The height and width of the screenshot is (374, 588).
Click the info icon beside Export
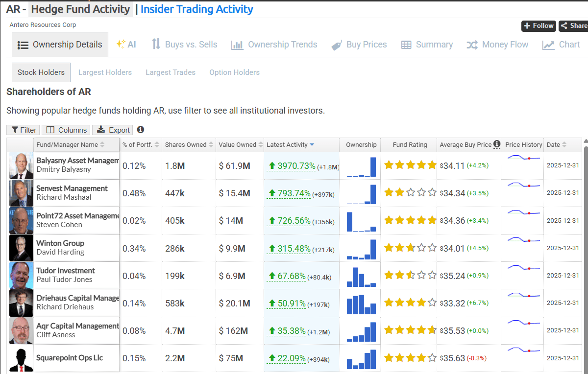tap(141, 130)
